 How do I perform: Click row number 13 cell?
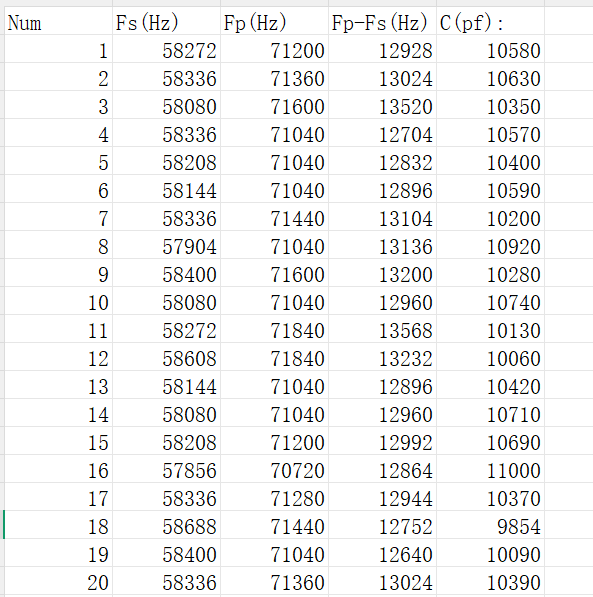(x=58, y=385)
